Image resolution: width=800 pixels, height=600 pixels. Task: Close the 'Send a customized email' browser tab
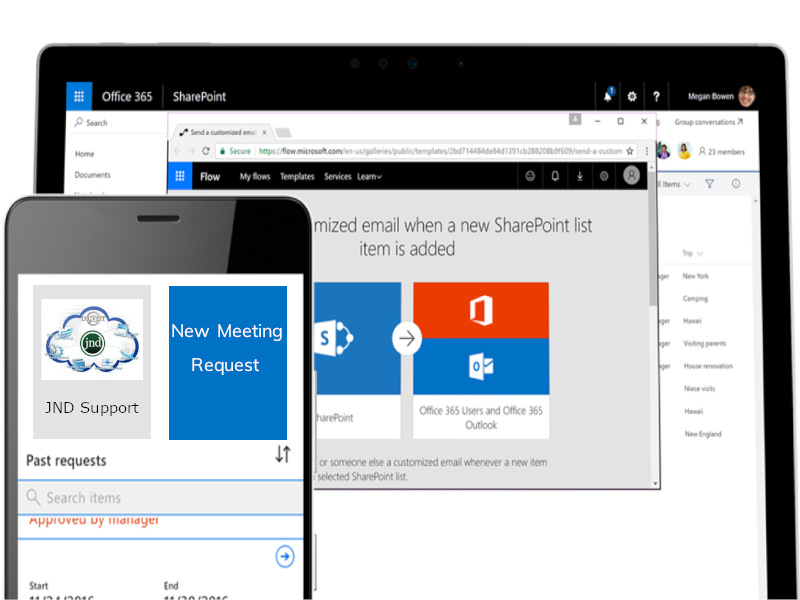pyautogui.click(x=264, y=132)
